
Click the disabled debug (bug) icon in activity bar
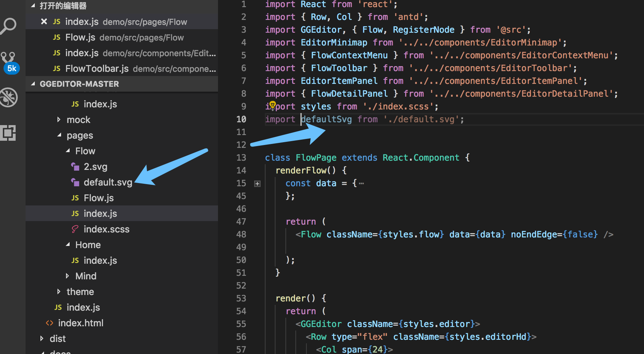[9, 97]
